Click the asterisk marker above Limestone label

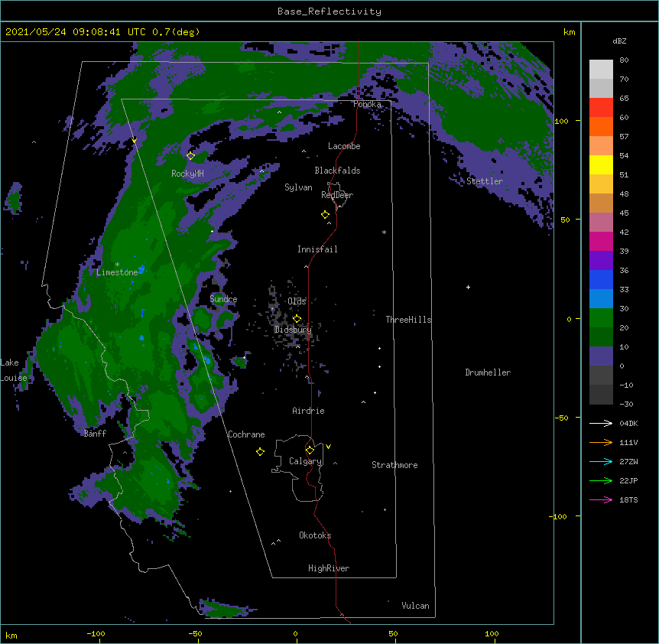(117, 265)
